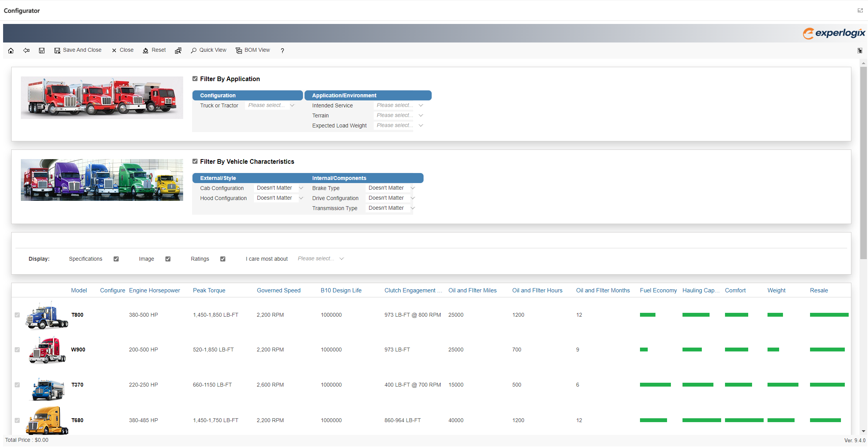Screen dimensions: 868x448
Task: Click the document search icon
Action: click(178, 51)
